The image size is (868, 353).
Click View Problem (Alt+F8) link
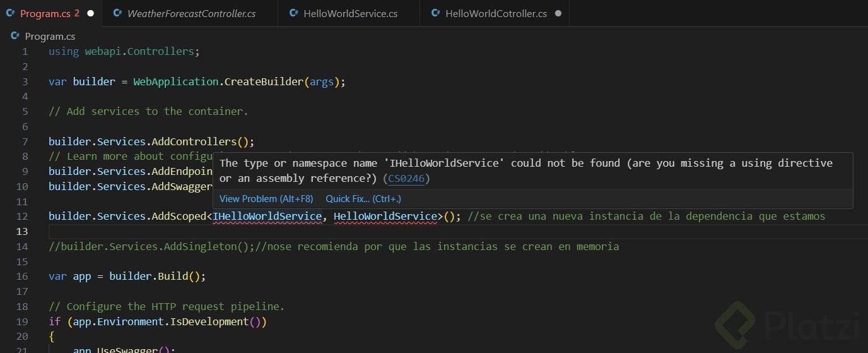[x=266, y=199]
